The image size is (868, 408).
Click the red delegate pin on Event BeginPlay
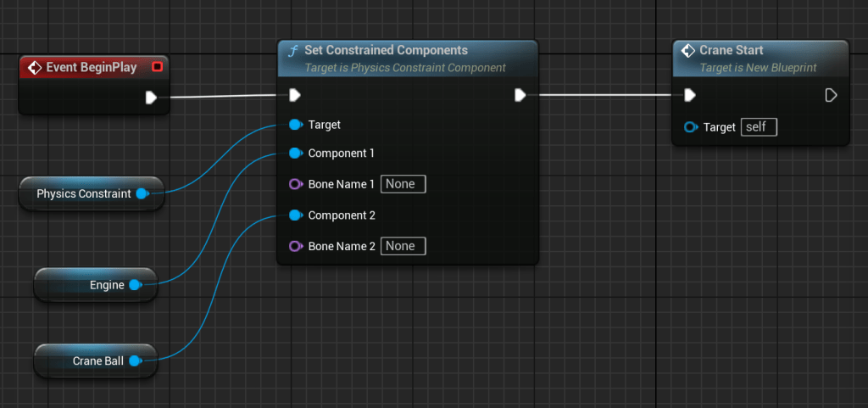click(x=157, y=67)
